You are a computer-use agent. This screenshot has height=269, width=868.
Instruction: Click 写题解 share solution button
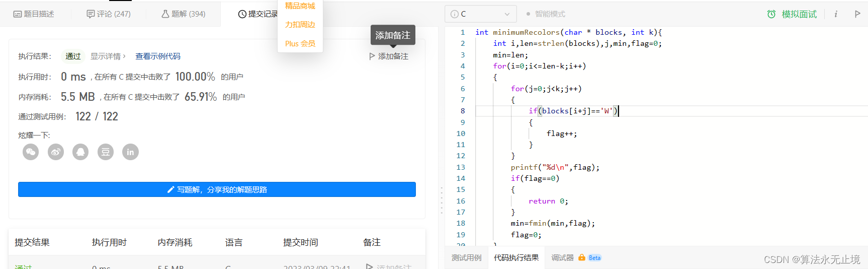[x=217, y=189]
